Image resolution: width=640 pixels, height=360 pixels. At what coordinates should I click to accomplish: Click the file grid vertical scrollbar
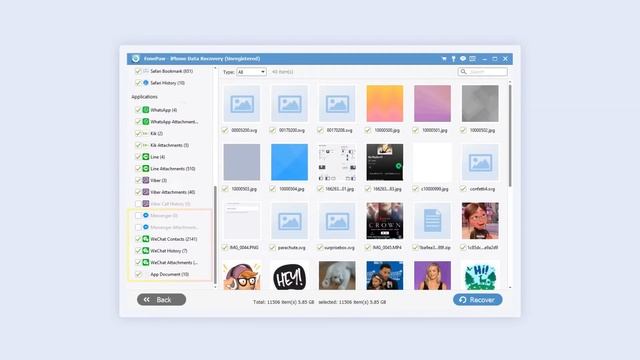click(x=510, y=135)
